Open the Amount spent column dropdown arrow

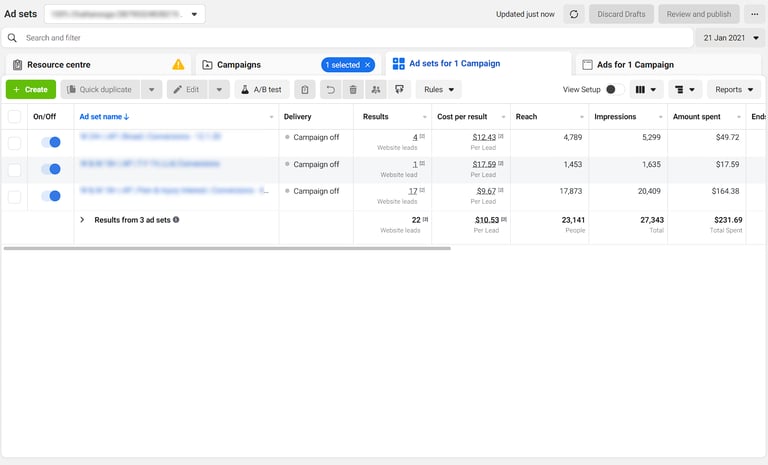pyautogui.click(x=739, y=117)
